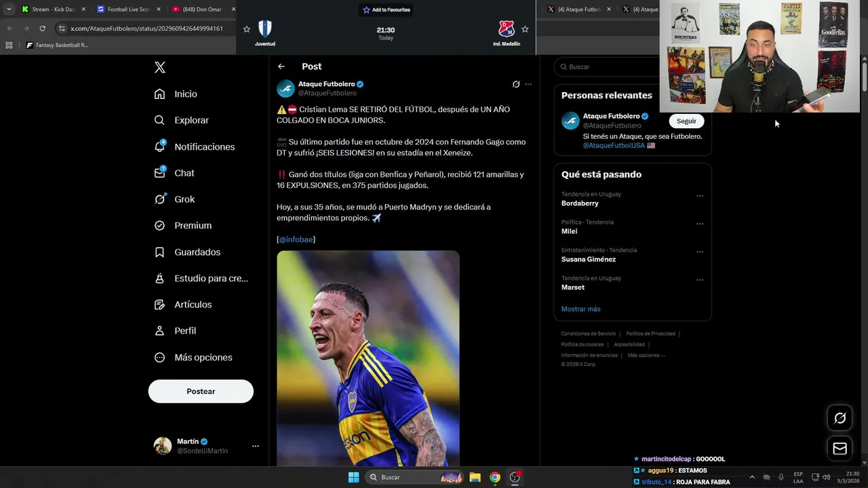
Task: Open the Notificaciones bell icon
Action: (159, 146)
